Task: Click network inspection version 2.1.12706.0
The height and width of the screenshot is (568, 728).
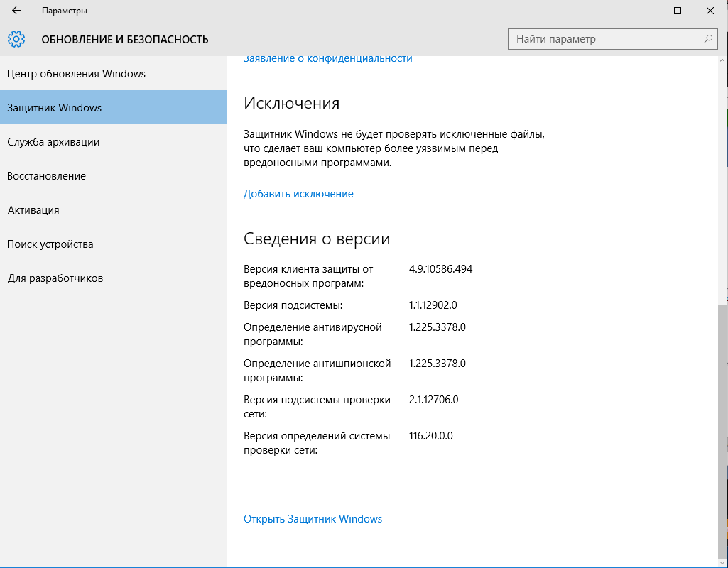Action: (434, 400)
